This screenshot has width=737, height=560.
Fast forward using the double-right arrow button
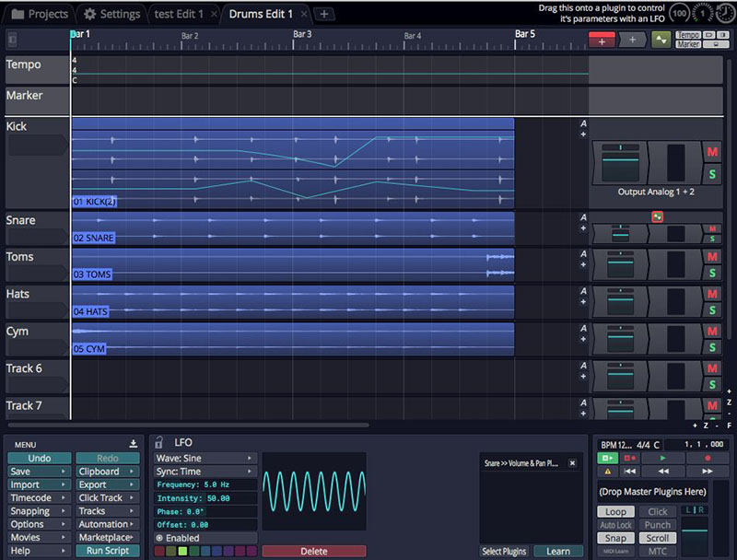click(x=708, y=471)
